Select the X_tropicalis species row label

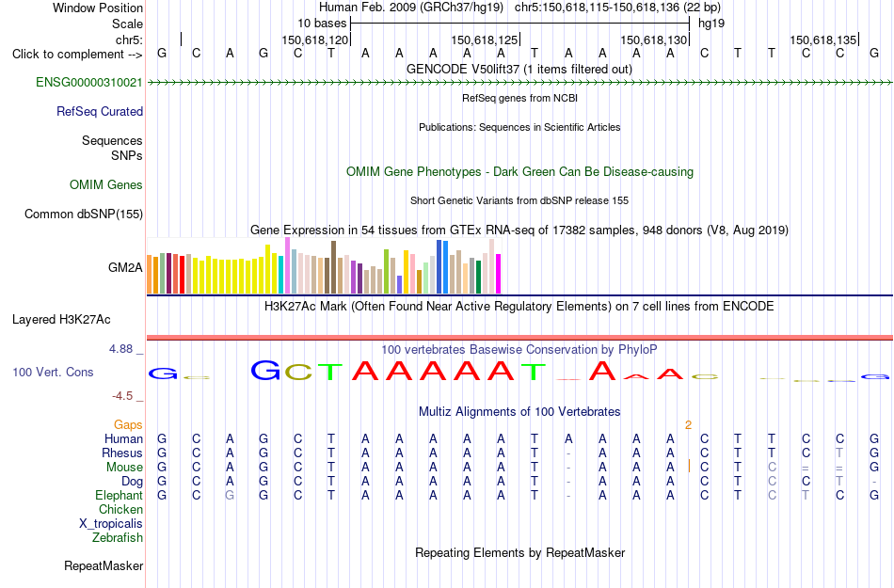pos(111,524)
